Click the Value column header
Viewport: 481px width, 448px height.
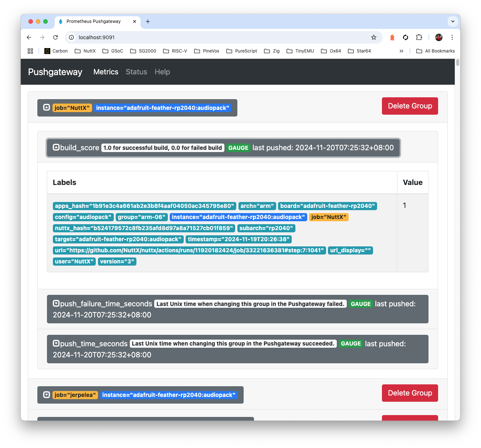click(413, 182)
